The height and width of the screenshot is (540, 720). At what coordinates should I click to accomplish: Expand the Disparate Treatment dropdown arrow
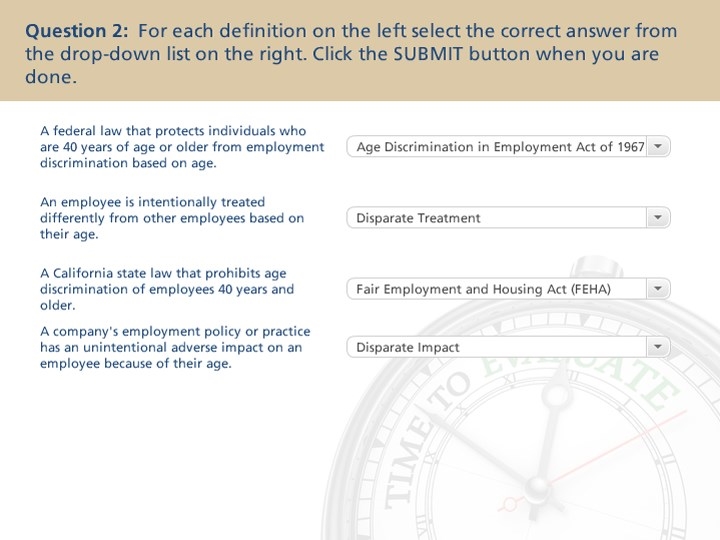pyautogui.click(x=658, y=218)
